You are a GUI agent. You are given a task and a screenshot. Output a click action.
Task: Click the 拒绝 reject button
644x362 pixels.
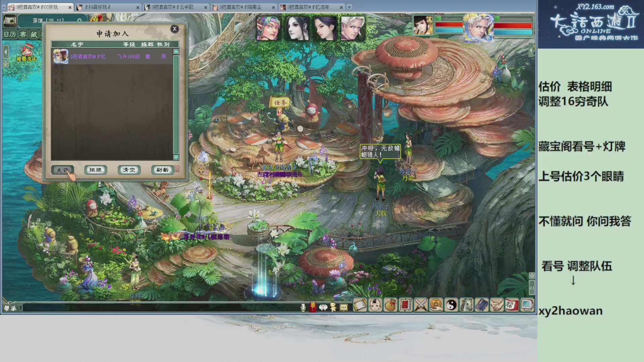pyautogui.click(x=96, y=170)
